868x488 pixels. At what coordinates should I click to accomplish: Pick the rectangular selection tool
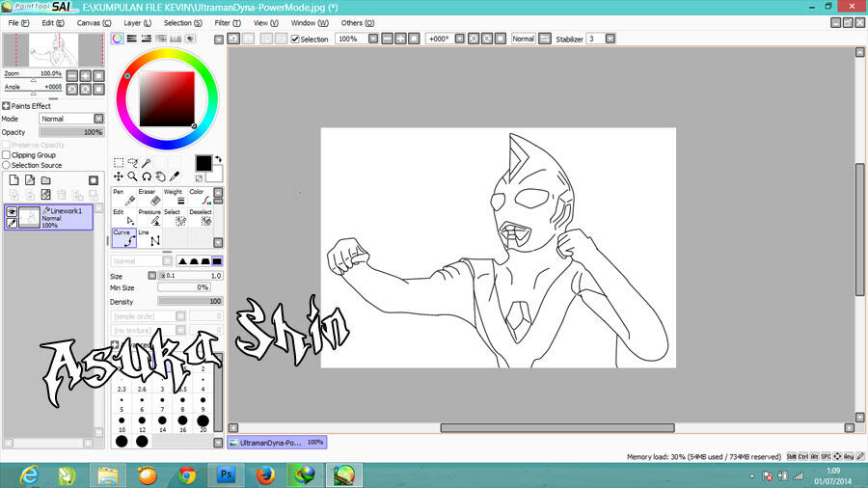(x=119, y=163)
